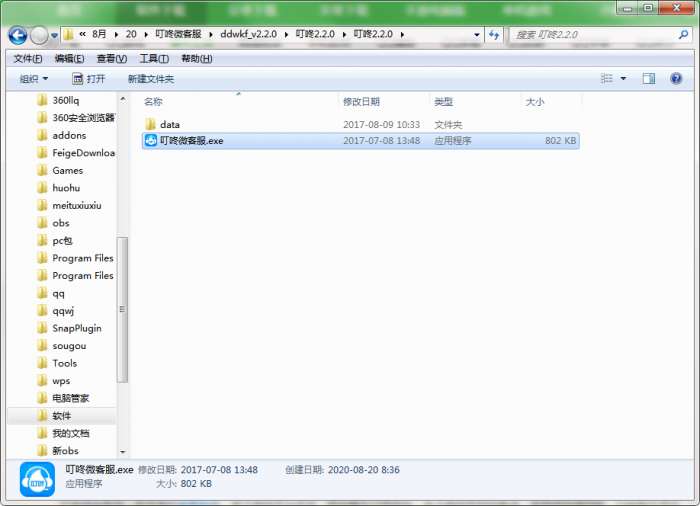Image resolution: width=700 pixels, height=506 pixels.
Task: Open the 文件(F) menu
Action: [x=28, y=59]
